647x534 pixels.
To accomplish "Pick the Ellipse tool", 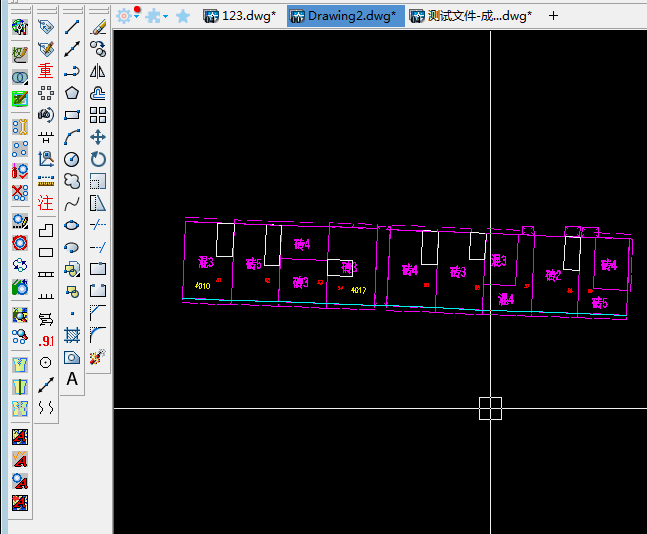I will click(72, 225).
